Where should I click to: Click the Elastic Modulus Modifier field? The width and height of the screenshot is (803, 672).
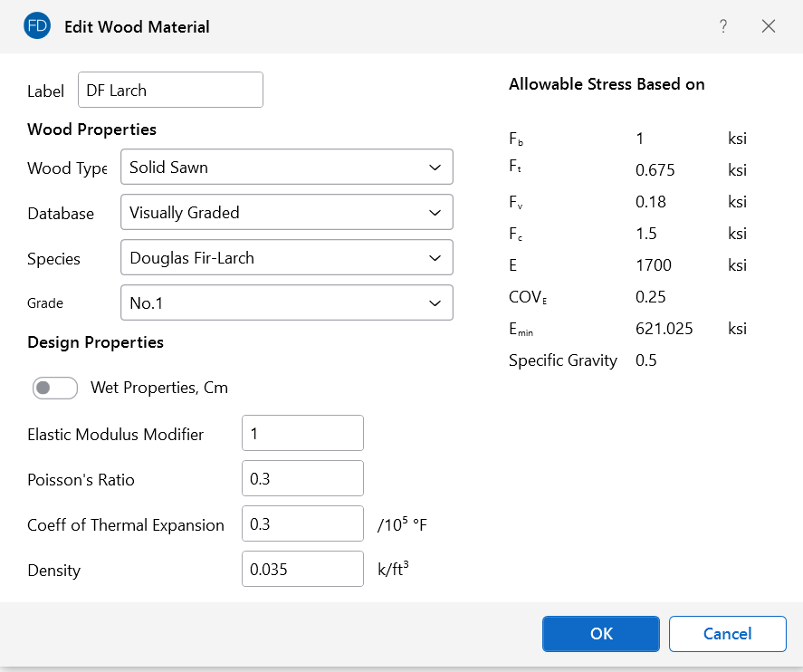[x=302, y=434]
